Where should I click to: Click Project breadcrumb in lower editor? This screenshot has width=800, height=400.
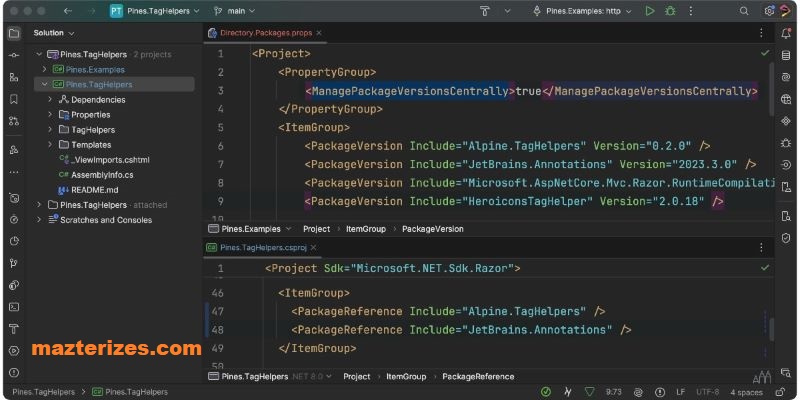point(357,377)
